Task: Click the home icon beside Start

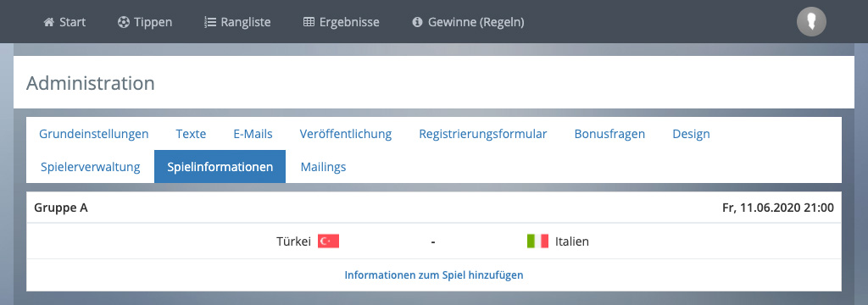Action: (48, 22)
